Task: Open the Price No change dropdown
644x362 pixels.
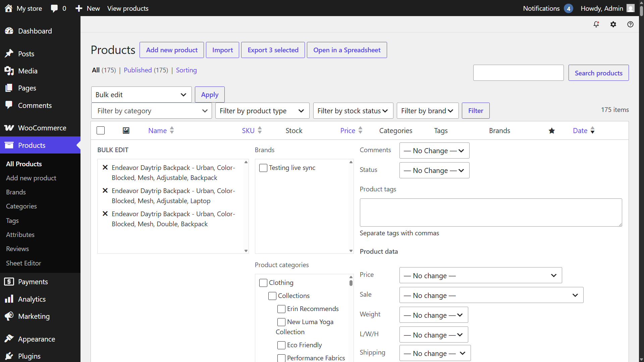Action: [480, 275]
